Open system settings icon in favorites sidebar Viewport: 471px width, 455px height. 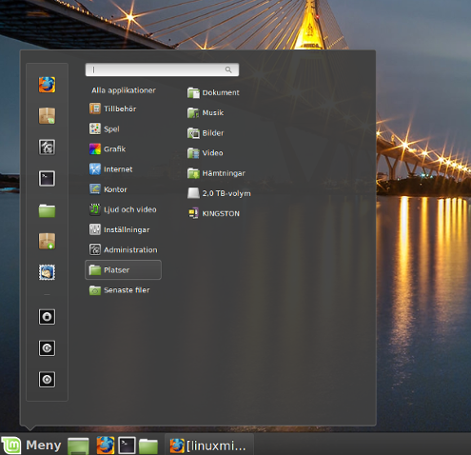[47, 147]
